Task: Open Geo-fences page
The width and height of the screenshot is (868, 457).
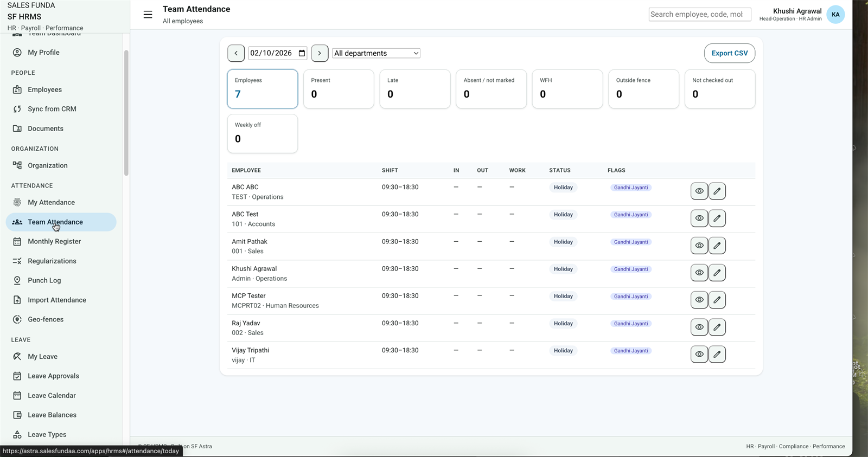Action: point(61,319)
